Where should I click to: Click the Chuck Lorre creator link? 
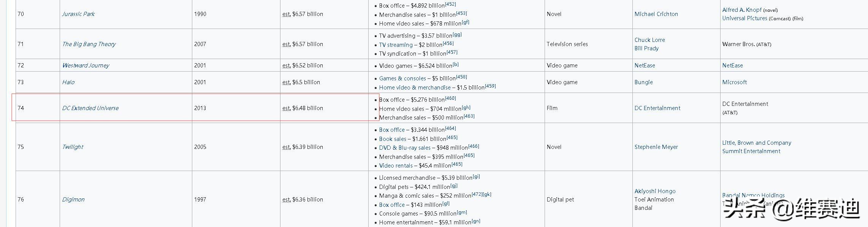click(x=649, y=40)
